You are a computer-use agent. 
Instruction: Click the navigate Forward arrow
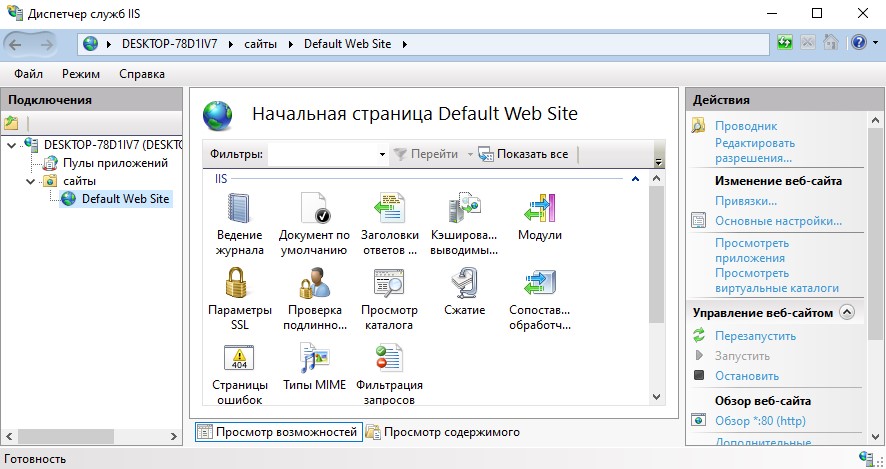[x=47, y=45]
